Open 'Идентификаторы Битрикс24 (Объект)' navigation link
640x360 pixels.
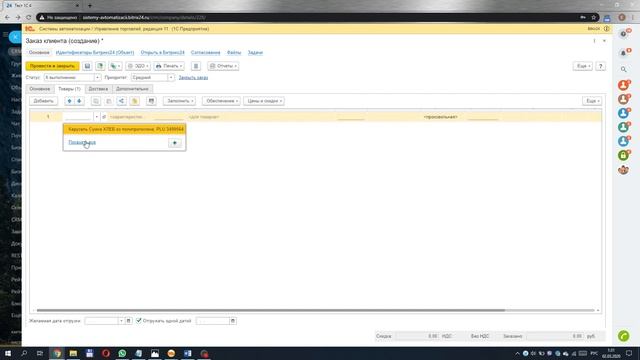click(95, 53)
